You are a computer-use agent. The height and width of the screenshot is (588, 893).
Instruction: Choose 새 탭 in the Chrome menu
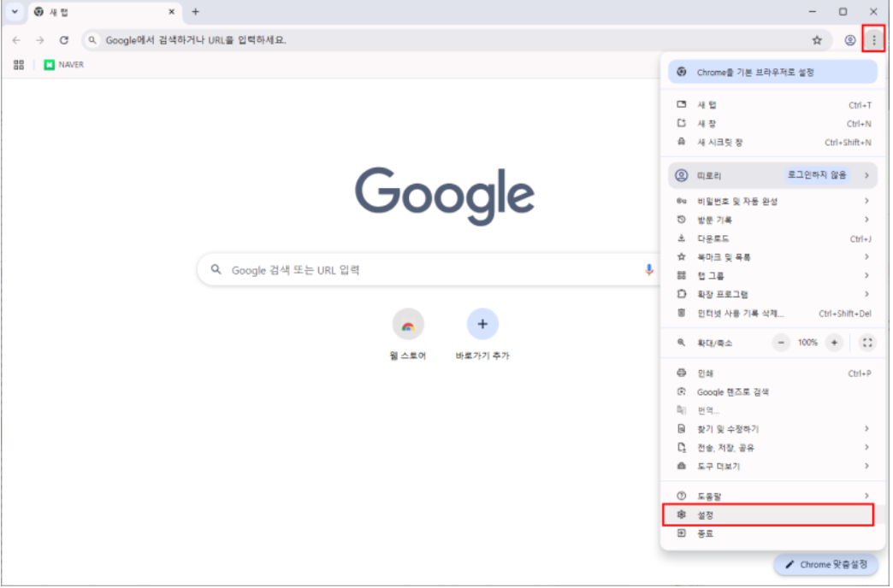pos(773,105)
